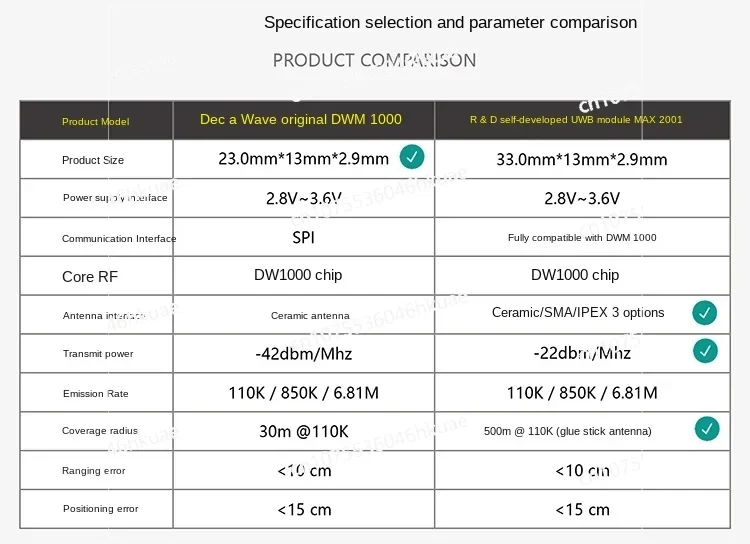Select the Emission Rate row label

96,393
